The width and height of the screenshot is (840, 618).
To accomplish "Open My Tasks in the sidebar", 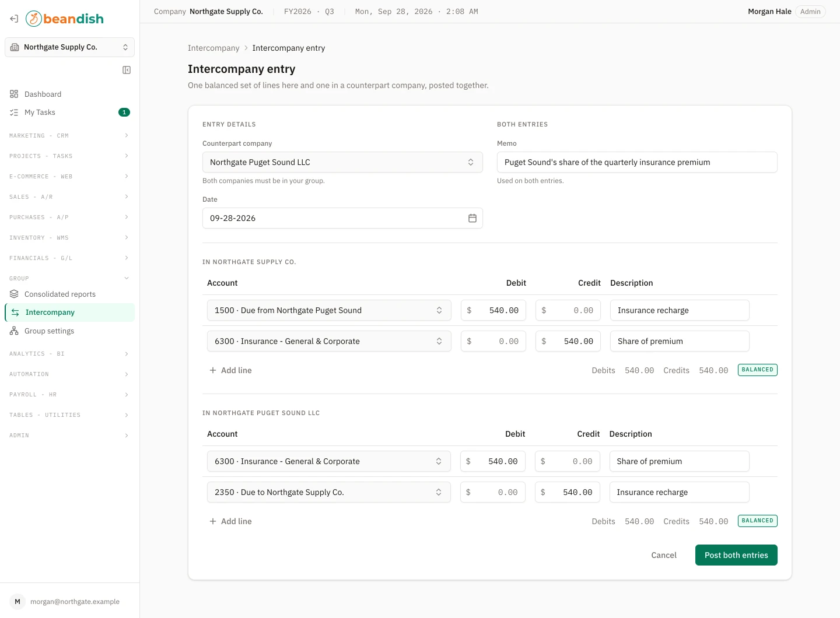I will tap(69, 113).
